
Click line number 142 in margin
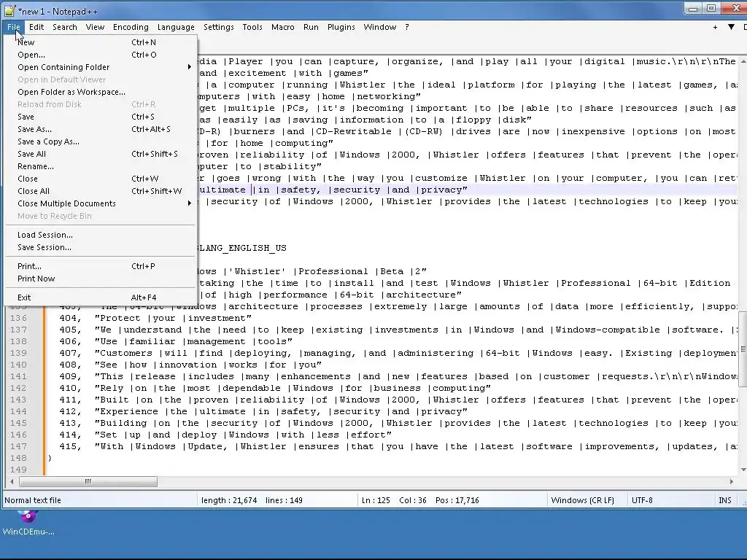coord(18,388)
